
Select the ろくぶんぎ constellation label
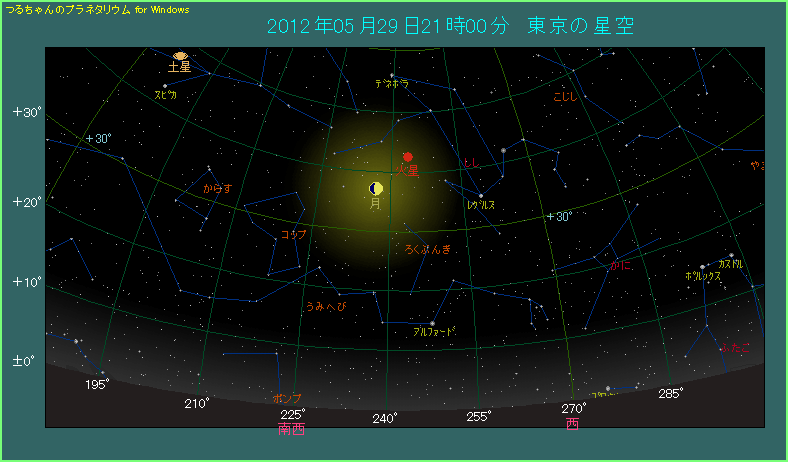(x=428, y=249)
